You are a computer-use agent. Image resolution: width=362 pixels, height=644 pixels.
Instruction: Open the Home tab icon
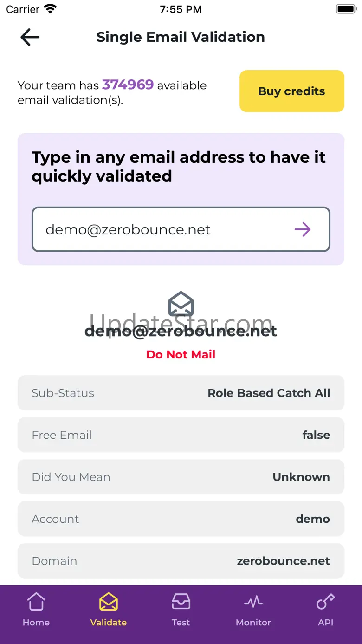[36, 602]
